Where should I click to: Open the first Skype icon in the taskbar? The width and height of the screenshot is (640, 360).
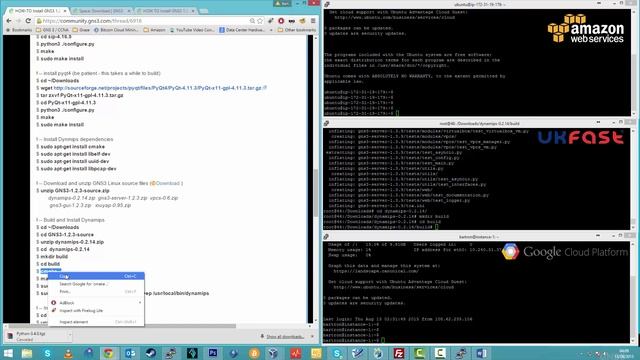[48, 353]
